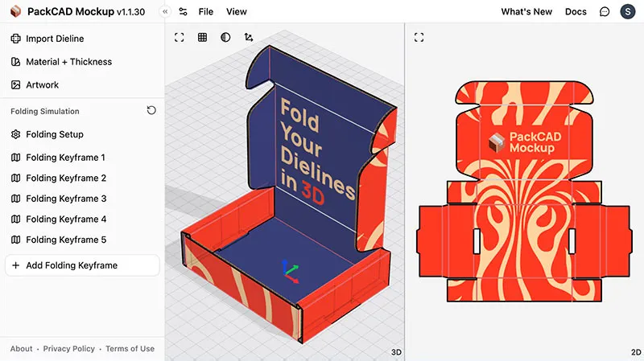Toggle the axes gizmo icon
Screen dimensions: 644x361
click(249, 37)
